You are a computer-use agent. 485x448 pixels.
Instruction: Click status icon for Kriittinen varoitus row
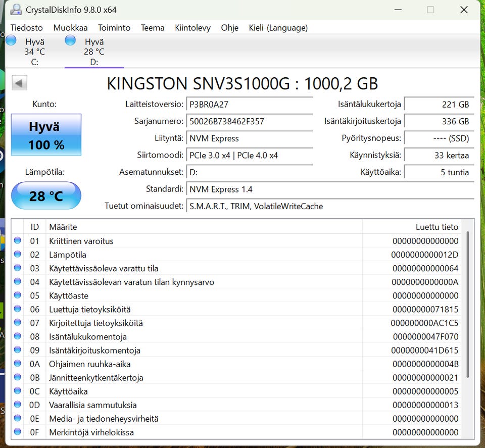pyautogui.click(x=18, y=240)
